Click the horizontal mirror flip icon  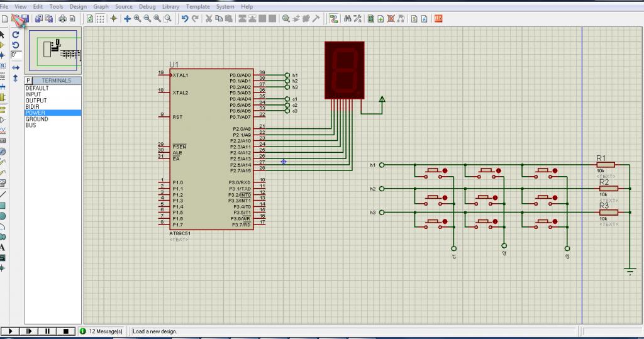click(16, 67)
